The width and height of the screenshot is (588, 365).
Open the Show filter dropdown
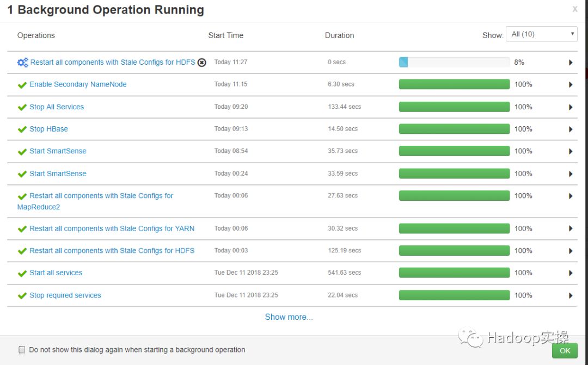pos(541,34)
